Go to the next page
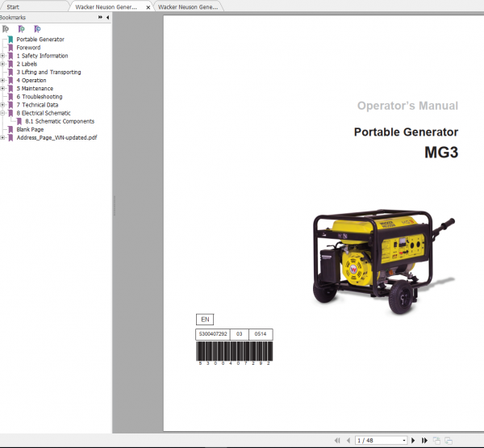The width and height of the screenshot is (484, 448). tap(413, 440)
